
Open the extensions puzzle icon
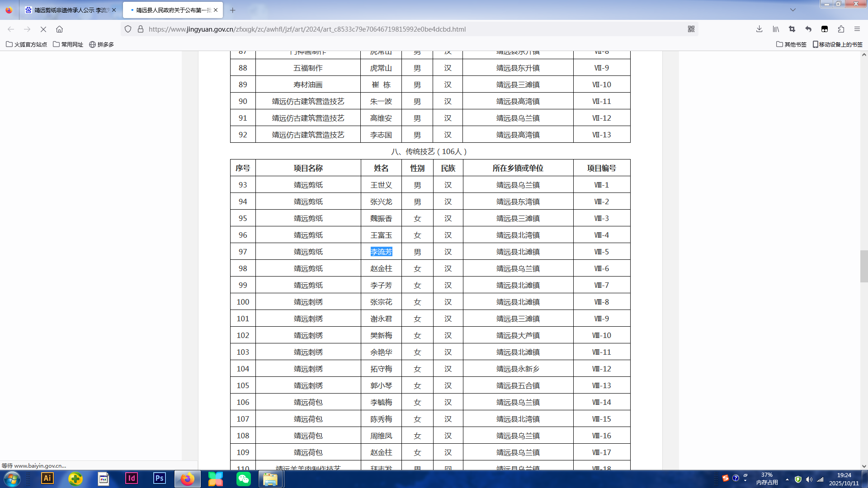(841, 29)
